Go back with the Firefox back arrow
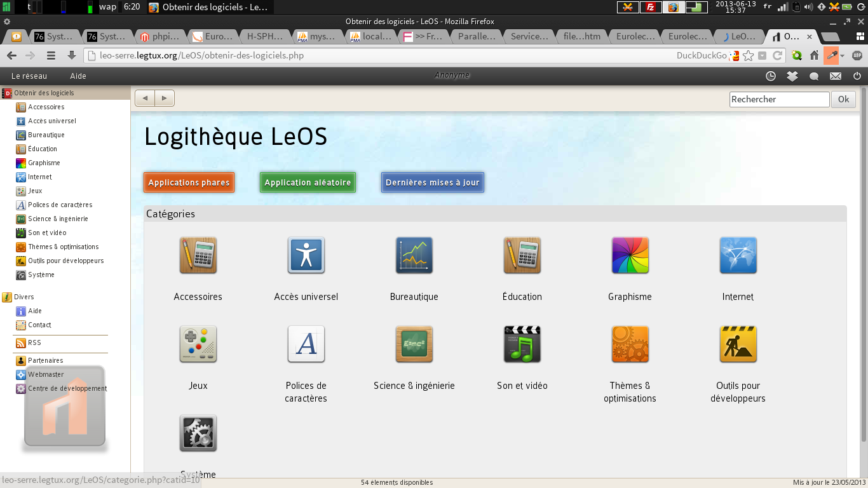868x488 pixels. 12,55
